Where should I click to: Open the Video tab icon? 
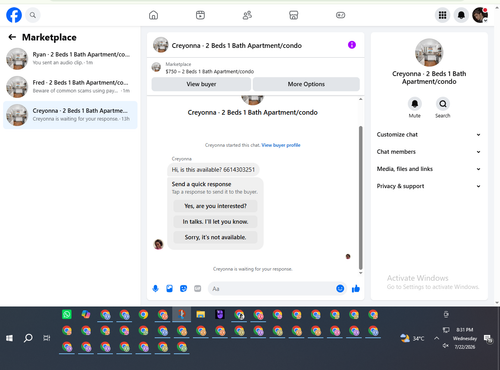click(200, 15)
